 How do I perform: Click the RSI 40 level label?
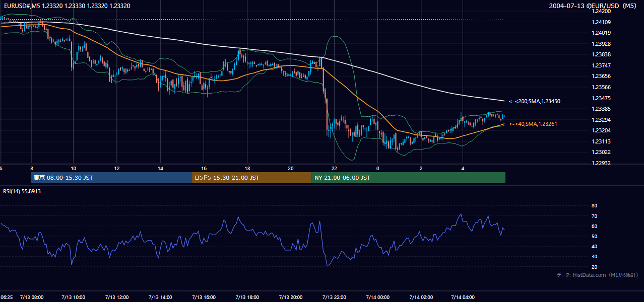(594, 246)
